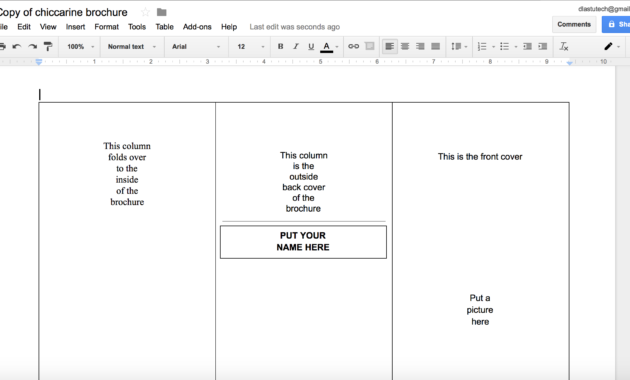Click the account email at top right
The height and width of the screenshot is (380, 630).
tap(604, 9)
